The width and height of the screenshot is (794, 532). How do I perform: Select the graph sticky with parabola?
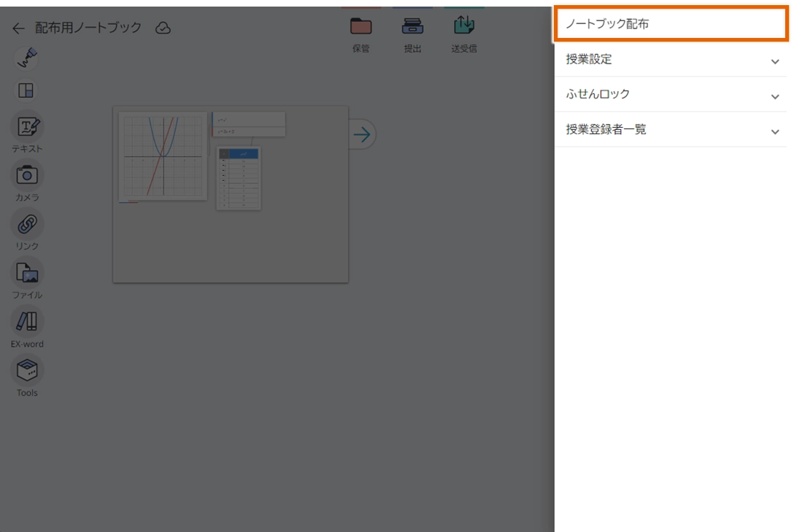pyautogui.click(x=163, y=155)
